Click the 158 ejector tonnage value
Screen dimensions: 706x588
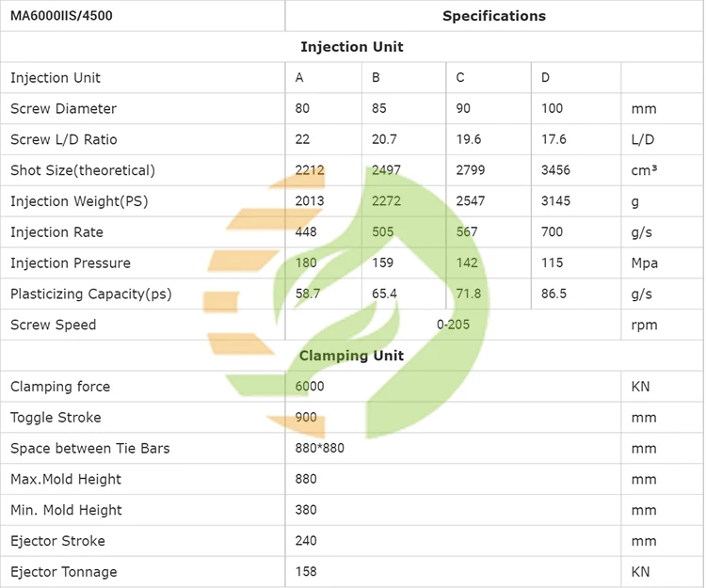(306, 572)
